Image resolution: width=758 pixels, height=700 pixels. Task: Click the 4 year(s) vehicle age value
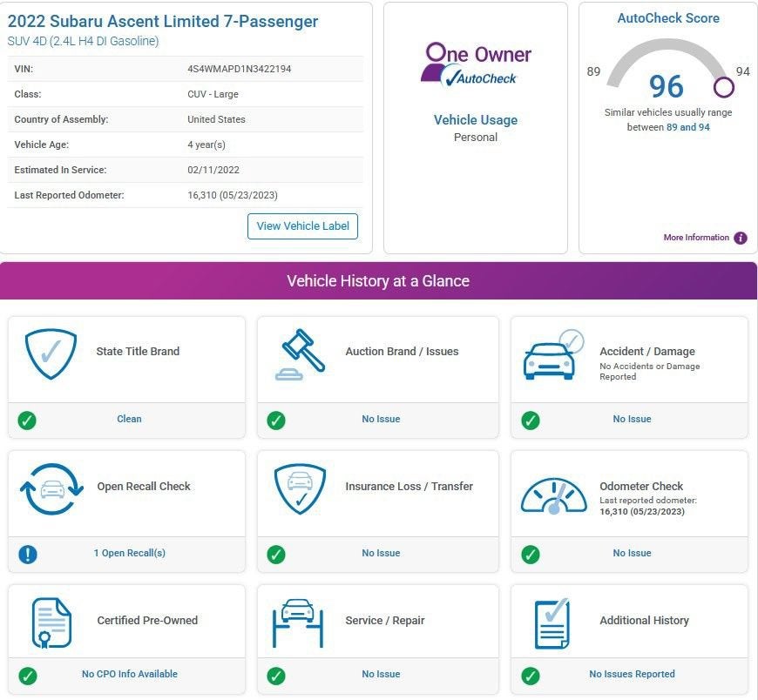206,145
